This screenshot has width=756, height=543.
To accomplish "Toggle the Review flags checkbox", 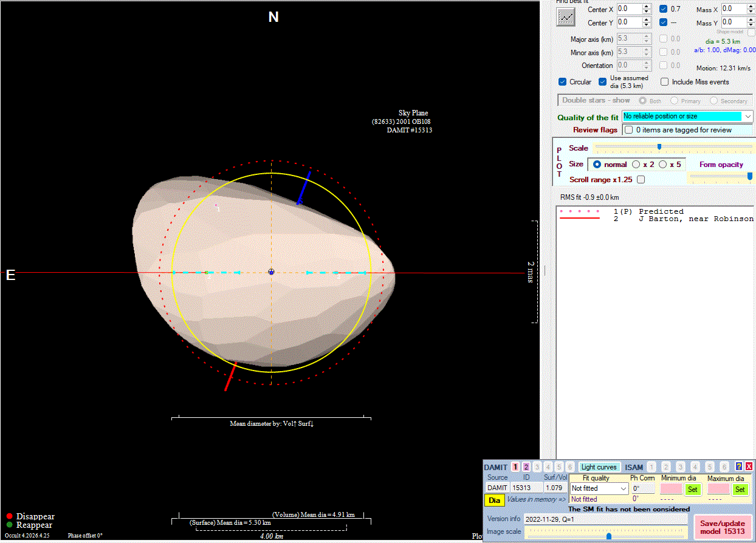I will click(x=629, y=129).
